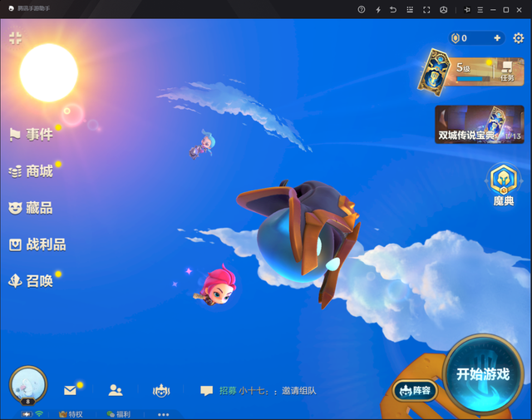Expand the three-dots more options
532x420 pixels.
point(163,414)
